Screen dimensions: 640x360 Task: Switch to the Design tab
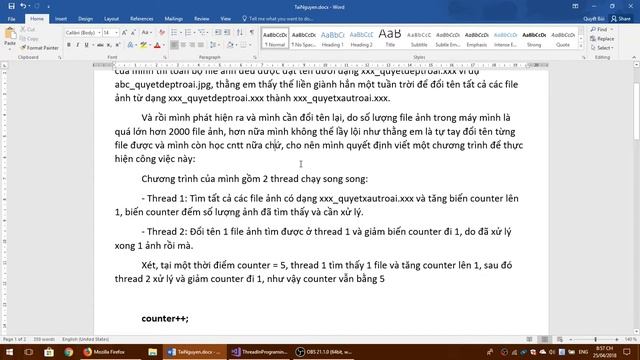pyautogui.click(x=85, y=19)
